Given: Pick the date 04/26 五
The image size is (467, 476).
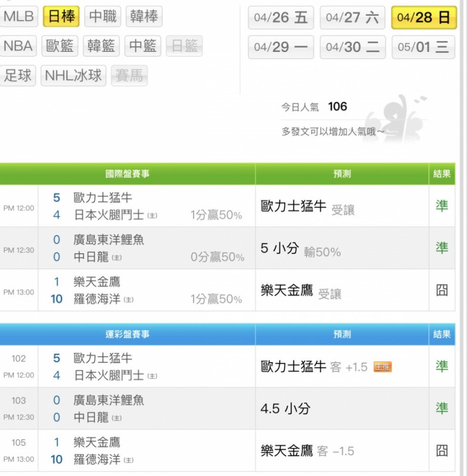Looking at the screenshot, I should pos(281,18).
